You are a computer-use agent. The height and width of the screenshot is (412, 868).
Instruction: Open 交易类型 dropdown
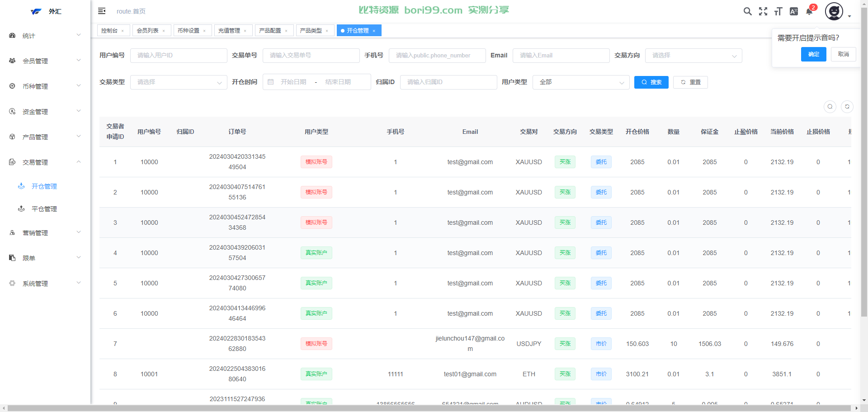(179, 82)
